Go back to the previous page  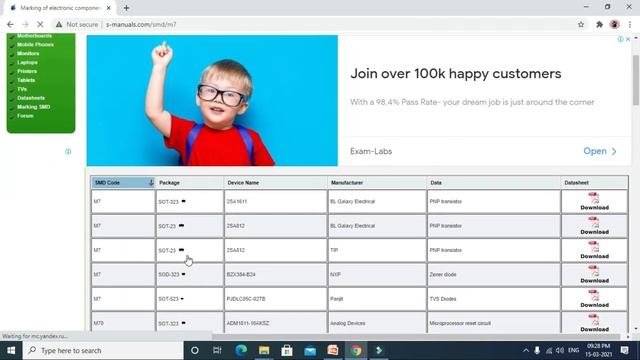[10, 24]
